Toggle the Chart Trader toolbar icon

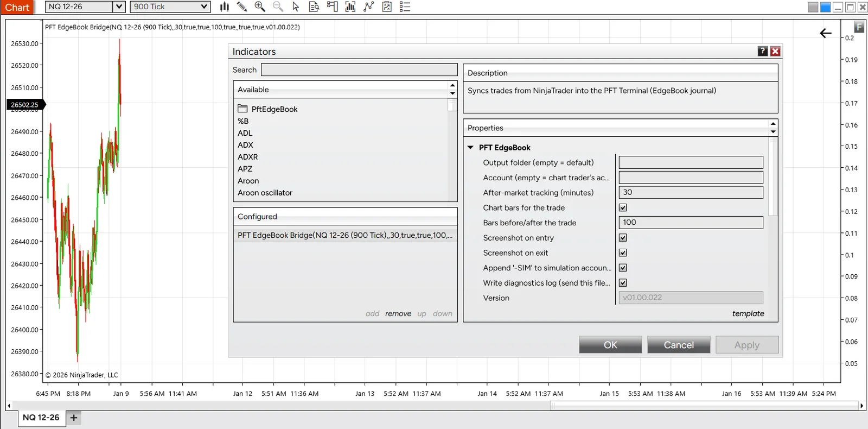(332, 7)
